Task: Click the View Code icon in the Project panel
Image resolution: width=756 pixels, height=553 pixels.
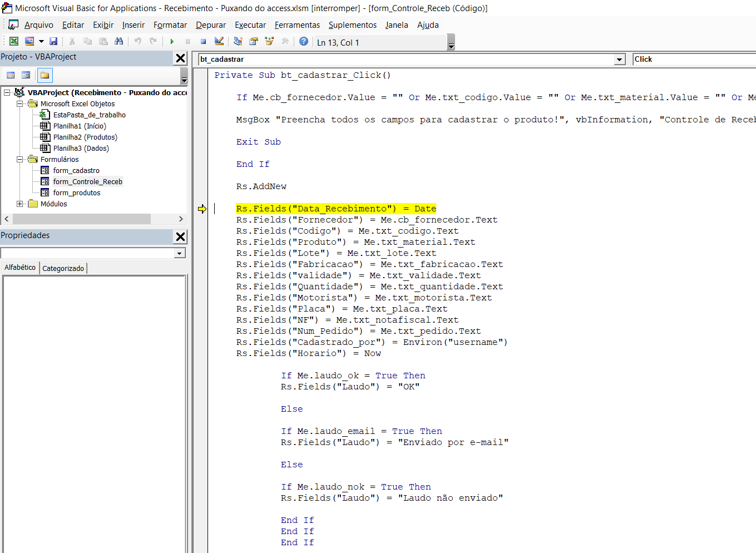Action: [11, 75]
